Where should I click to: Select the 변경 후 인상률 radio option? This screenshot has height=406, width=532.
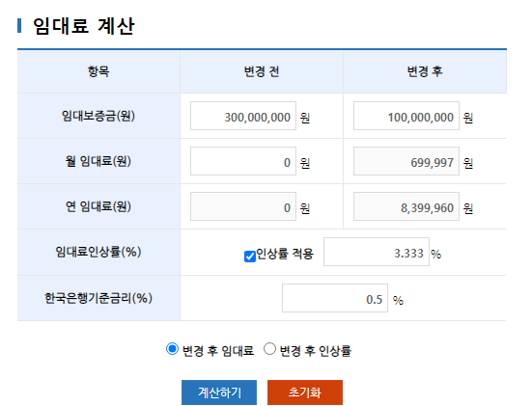pyautogui.click(x=269, y=349)
